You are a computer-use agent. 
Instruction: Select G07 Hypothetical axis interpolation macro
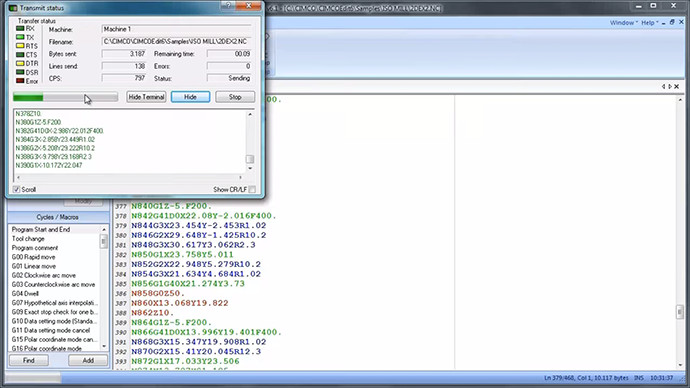coord(55,303)
